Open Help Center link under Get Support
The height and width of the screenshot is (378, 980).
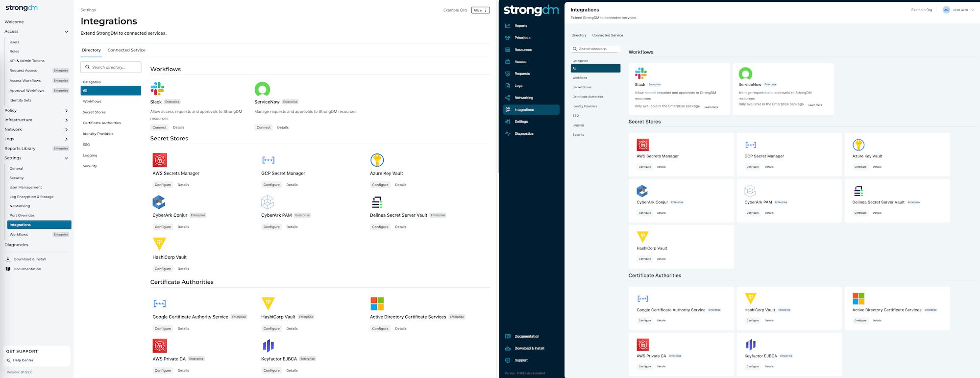[23, 360]
